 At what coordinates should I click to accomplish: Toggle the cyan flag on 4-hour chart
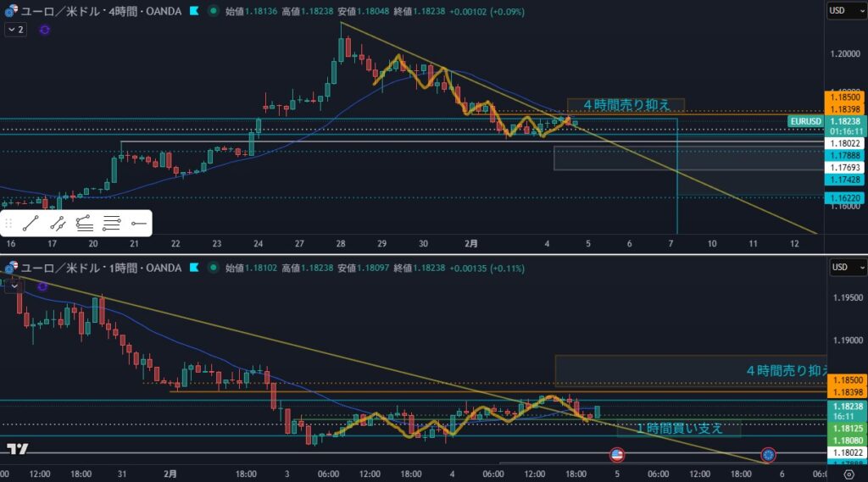[x=194, y=11]
